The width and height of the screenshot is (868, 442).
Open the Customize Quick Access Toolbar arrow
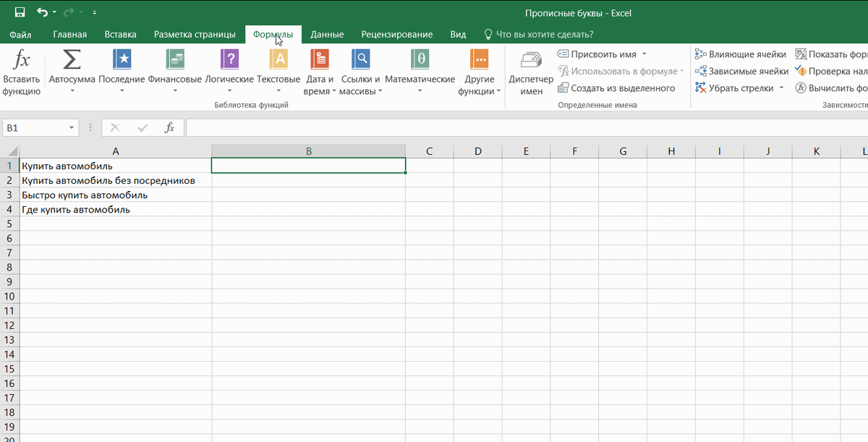95,13
